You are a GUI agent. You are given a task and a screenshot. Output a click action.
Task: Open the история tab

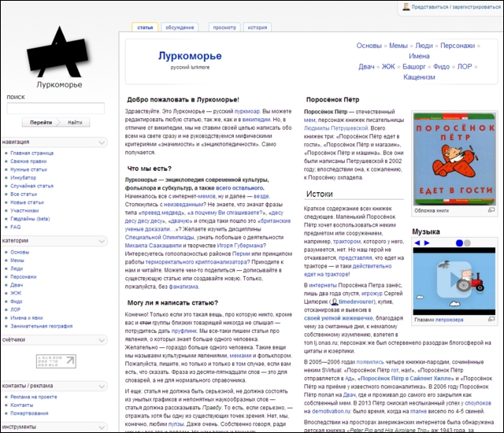pyautogui.click(x=257, y=27)
